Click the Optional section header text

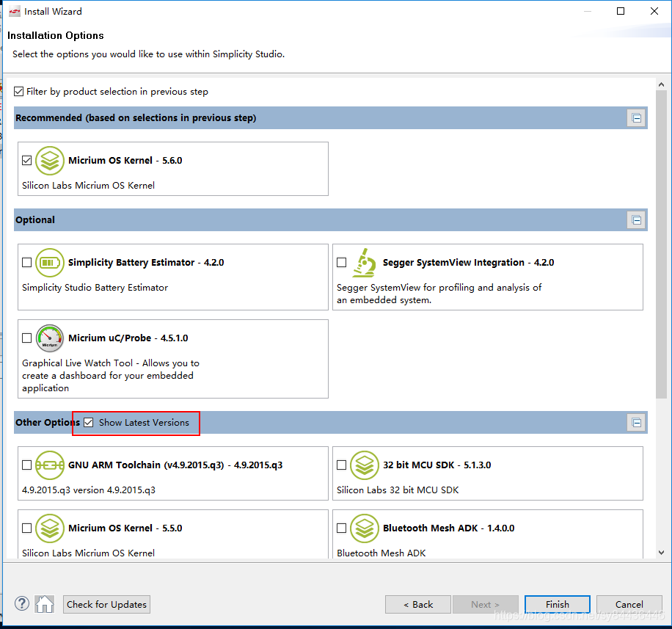point(35,220)
